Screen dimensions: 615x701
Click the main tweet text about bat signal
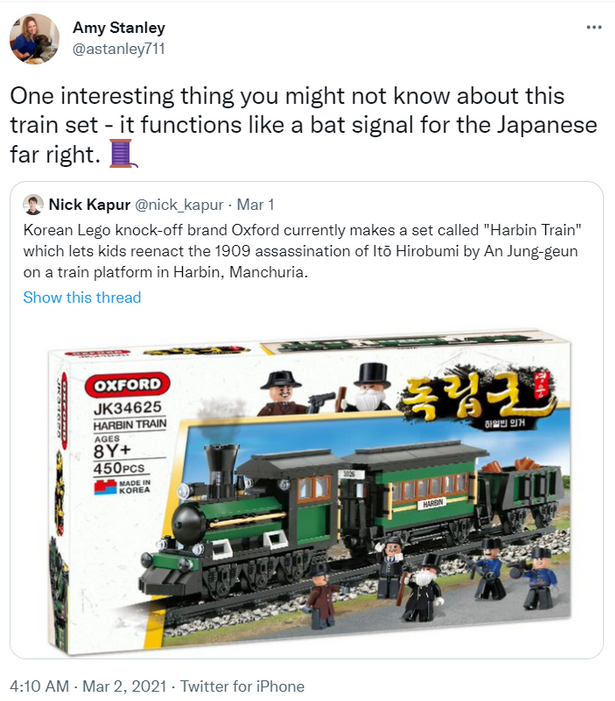click(303, 125)
